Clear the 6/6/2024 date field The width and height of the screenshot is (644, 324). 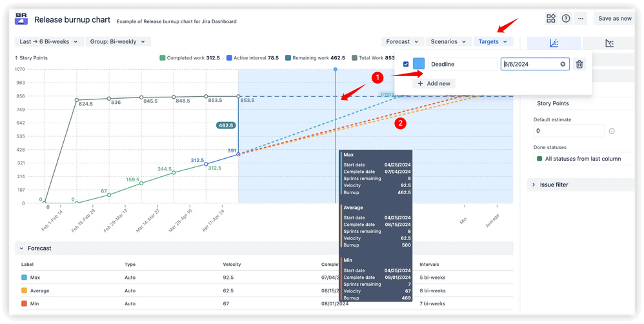pos(563,64)
